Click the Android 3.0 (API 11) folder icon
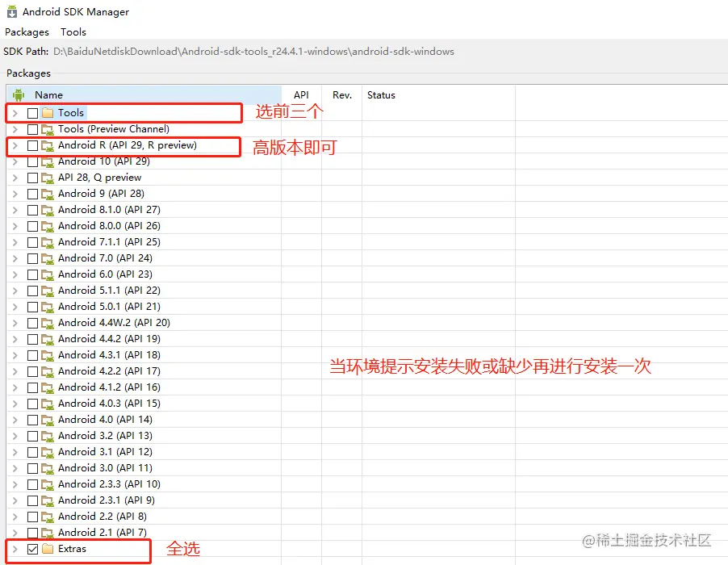Screen dimensions: 728x565 [x=48, y=468]
